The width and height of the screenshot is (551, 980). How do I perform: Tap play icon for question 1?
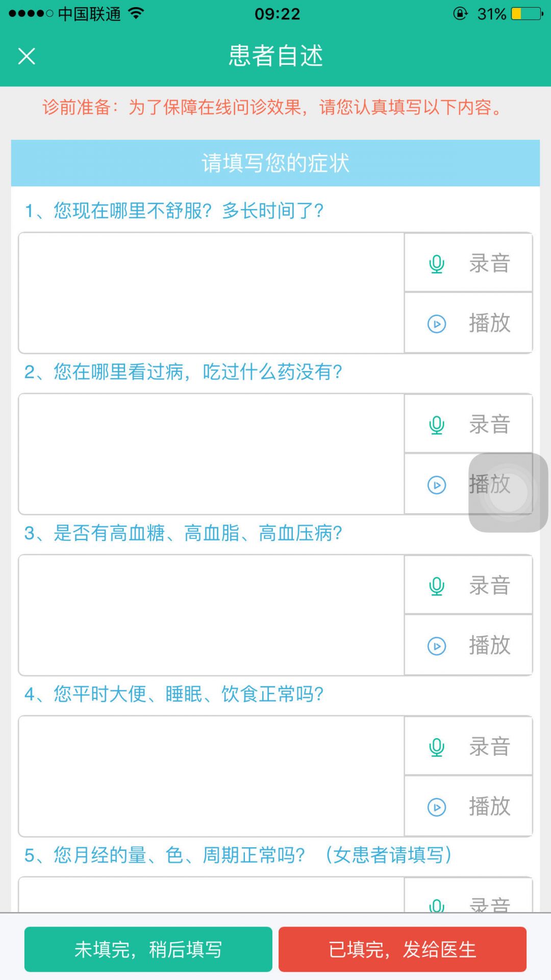[437, 324]
